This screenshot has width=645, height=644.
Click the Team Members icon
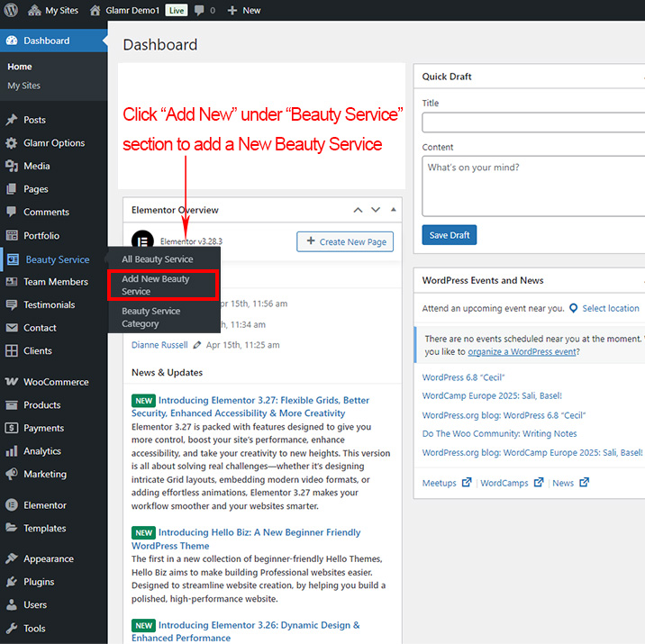12,282
